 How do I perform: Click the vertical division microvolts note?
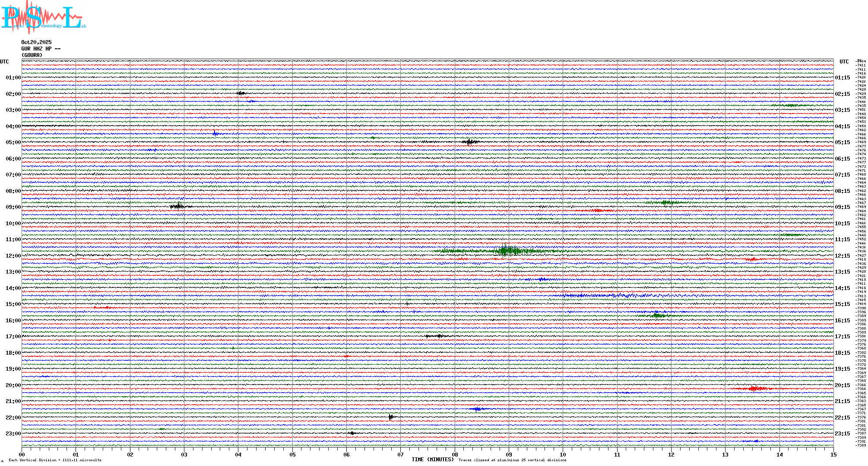coord(55,460)
